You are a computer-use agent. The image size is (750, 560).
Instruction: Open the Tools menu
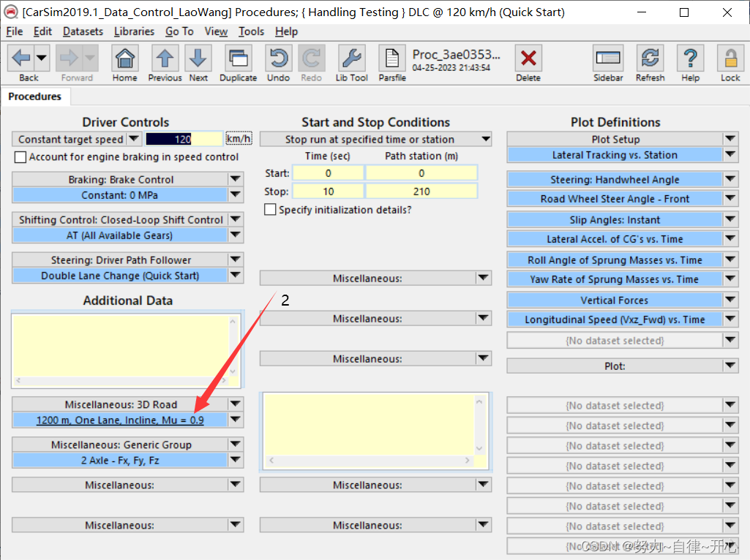251,31
